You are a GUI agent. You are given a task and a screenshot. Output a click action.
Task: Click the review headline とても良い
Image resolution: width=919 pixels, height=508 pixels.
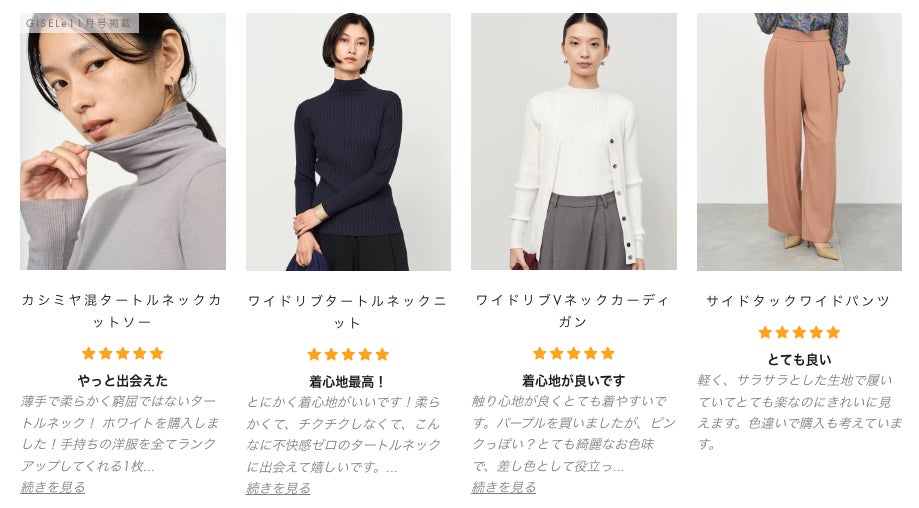click(799, 360)
